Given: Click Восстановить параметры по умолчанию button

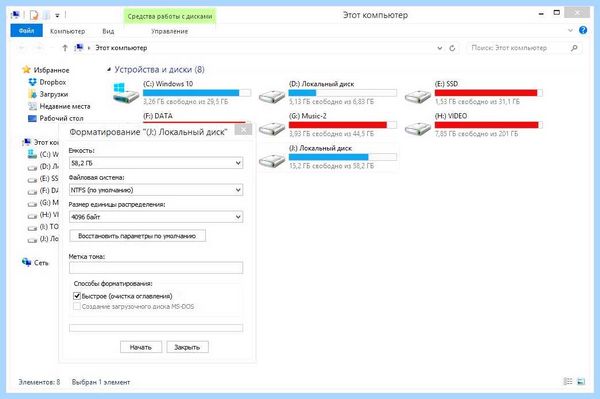Looking at the screenshot, I should point(137,236).
